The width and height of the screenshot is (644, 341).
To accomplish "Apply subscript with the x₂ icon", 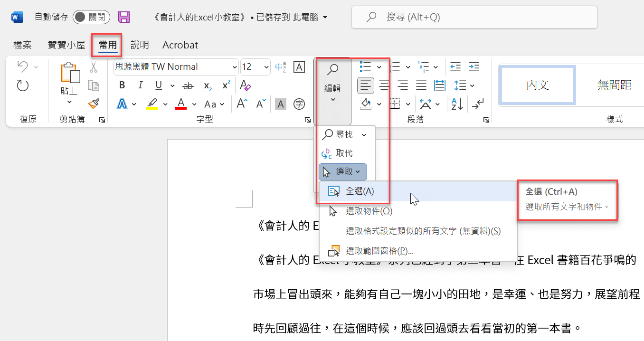I will [x=208, y=85].
